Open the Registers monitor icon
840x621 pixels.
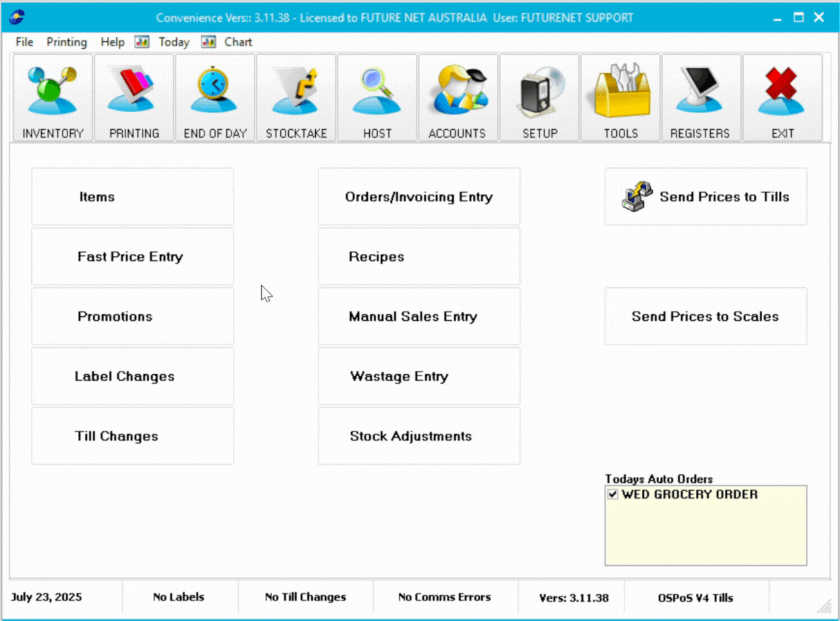[x=701, y=98]
